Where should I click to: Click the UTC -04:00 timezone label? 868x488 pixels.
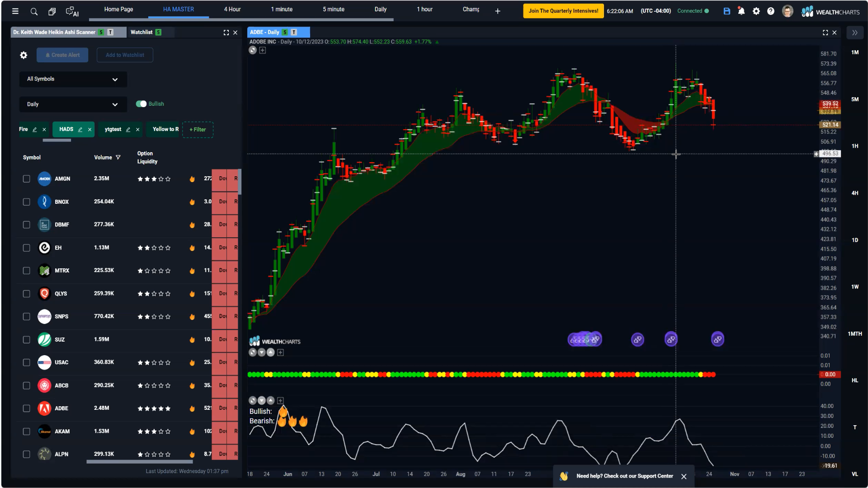point(656,11)
